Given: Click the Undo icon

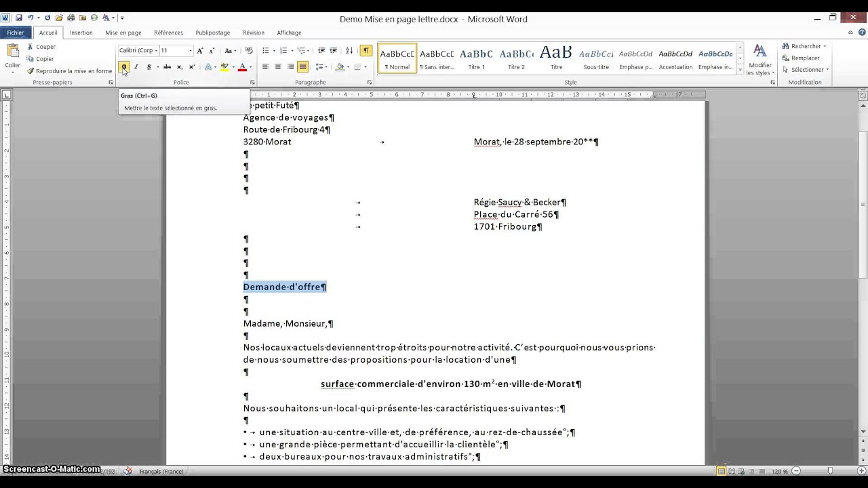Looking at the screenshot, I should [31, 18].
